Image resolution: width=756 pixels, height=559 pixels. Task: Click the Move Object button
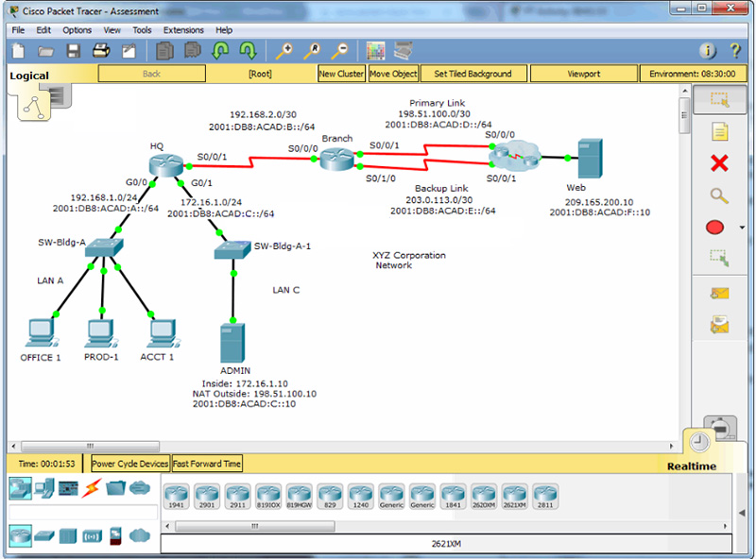pos(393,74)
